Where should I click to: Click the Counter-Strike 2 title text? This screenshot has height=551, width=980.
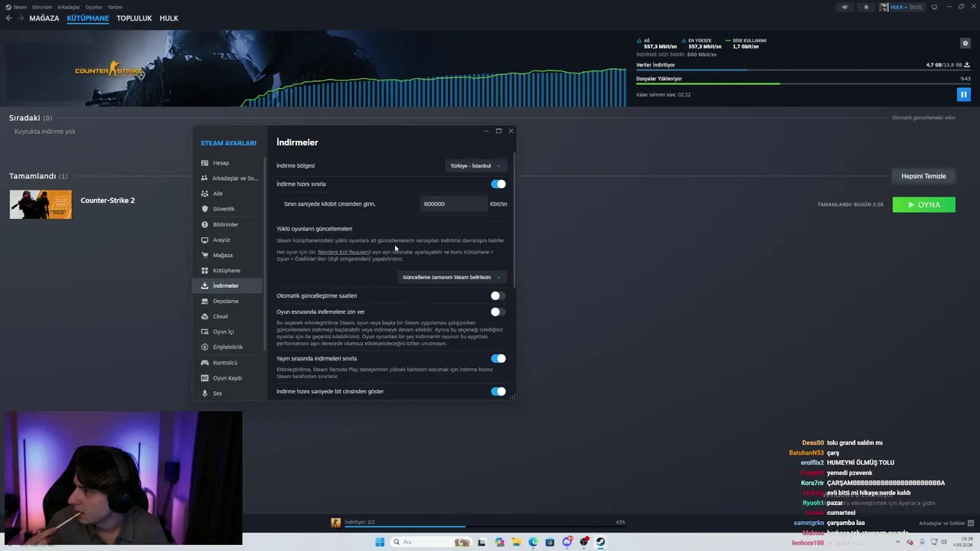coord(107,201)
